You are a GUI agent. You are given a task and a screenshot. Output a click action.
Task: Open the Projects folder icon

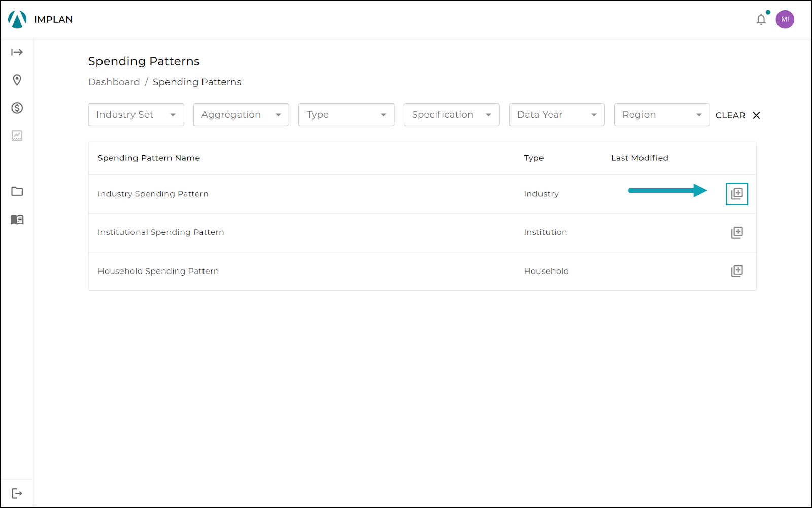pyautogui.click(x=17, y=191)
